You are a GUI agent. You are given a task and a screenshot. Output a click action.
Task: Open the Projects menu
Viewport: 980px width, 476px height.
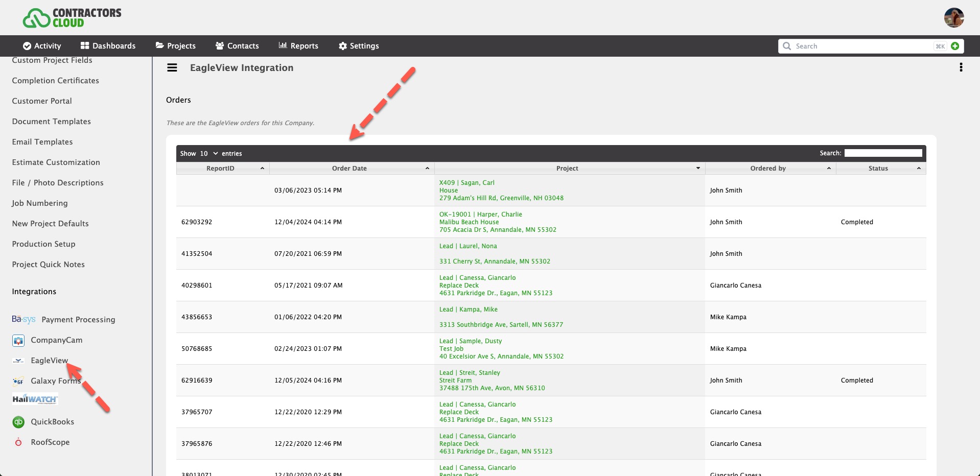click(175, 46)
